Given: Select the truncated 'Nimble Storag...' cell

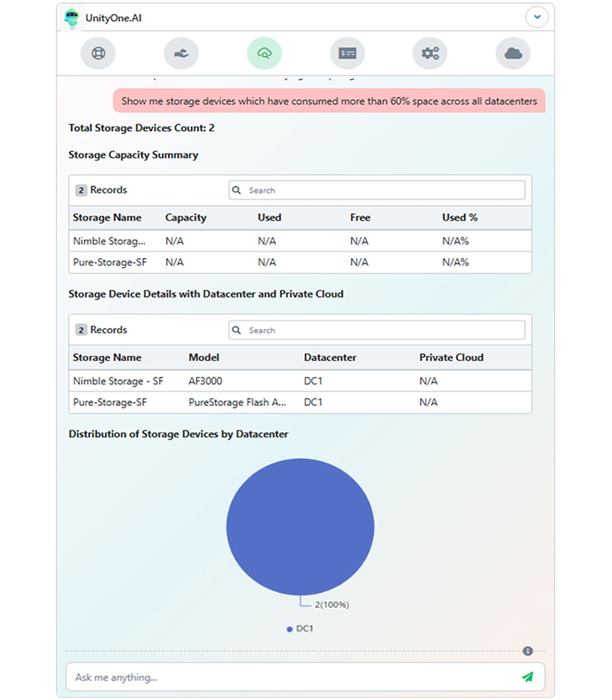Looking at the screenshot, I should point(109,241).
